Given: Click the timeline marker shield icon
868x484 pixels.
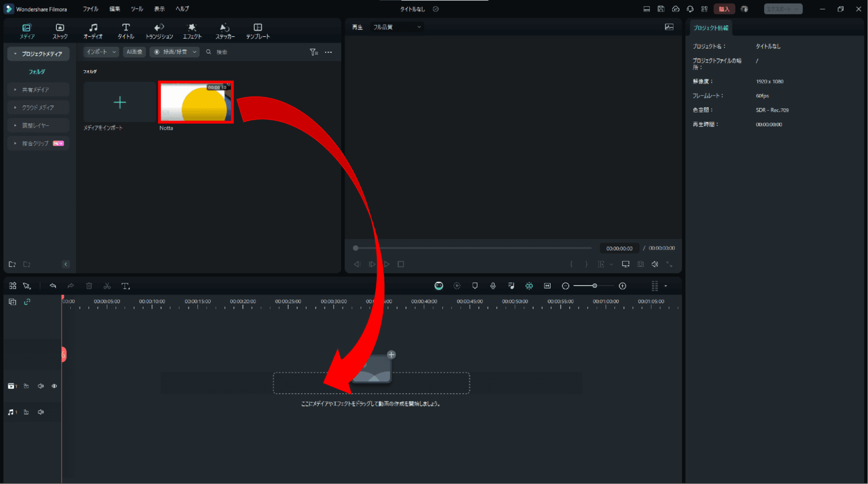Looking at the screenshot, I should coord(475,286).
